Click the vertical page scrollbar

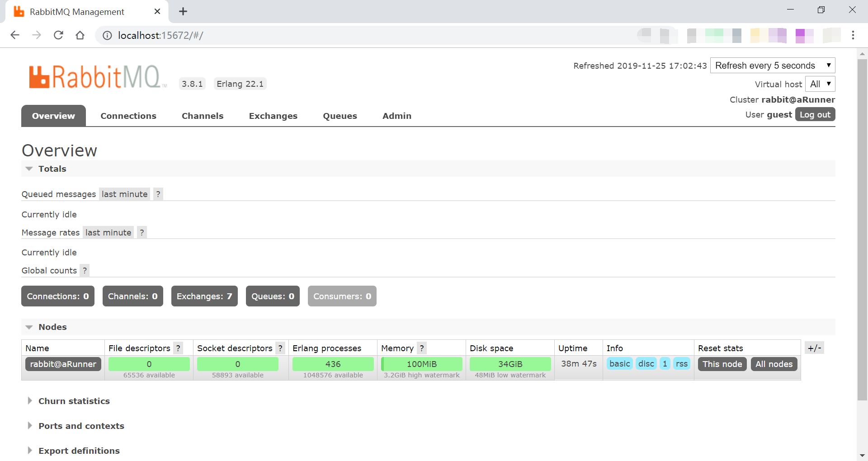(x=863, y=230)
